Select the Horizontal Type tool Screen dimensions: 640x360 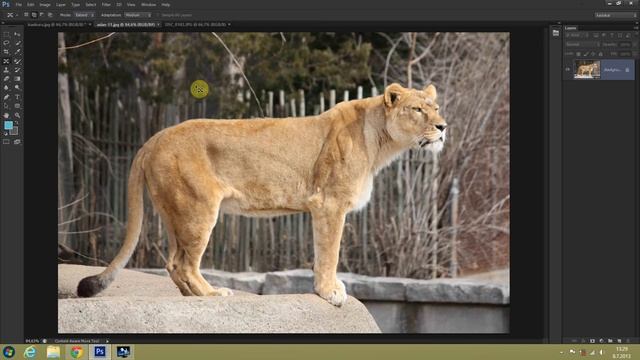[17, 97]
